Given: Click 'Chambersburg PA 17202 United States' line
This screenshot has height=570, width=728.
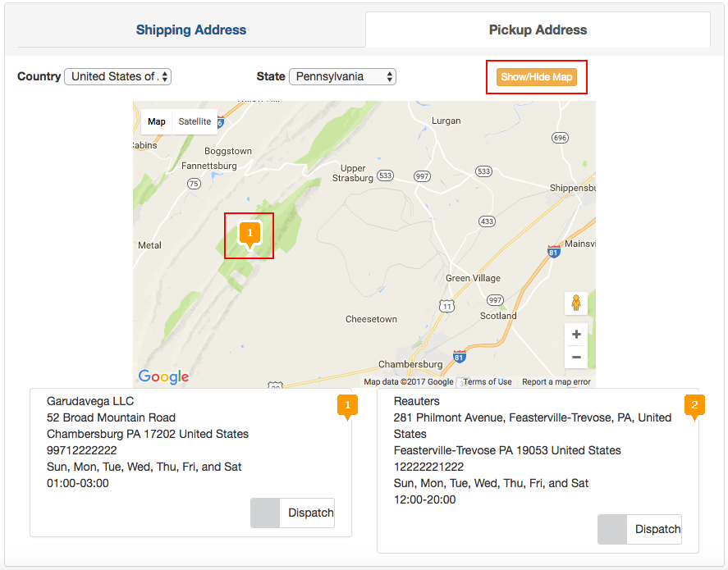Looking at the screenshot, I should click(148, 434).
